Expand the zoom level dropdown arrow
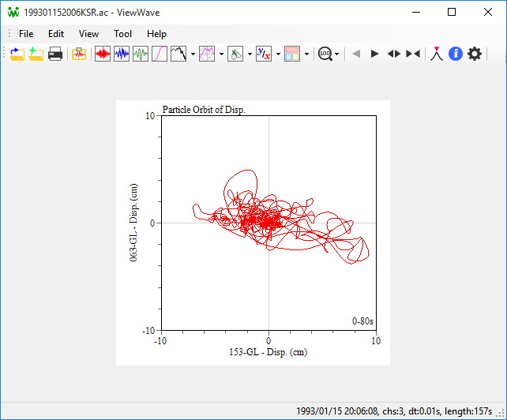507x420 pixels. pyautogui.click(x=337, y=54)
